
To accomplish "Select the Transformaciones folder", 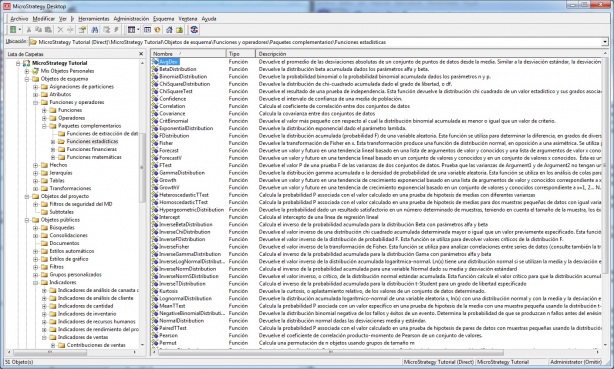I will click(x=70, y=188).
